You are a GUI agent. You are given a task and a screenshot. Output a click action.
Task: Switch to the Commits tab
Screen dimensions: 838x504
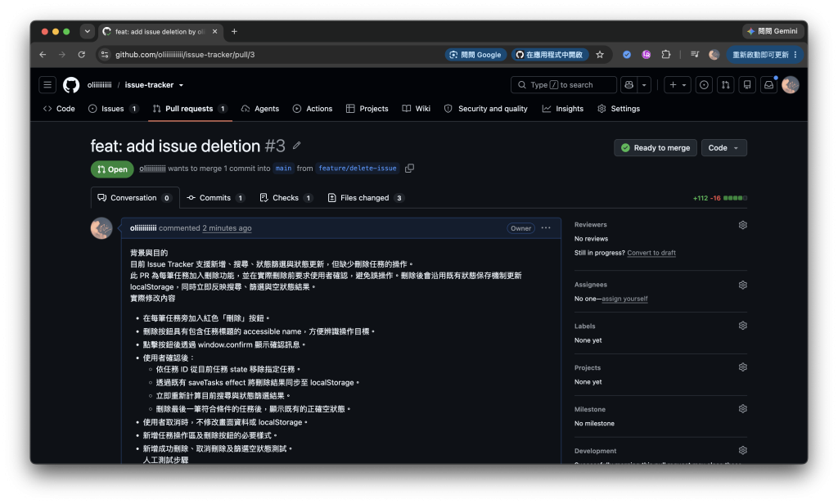click(x=216, y=198)
